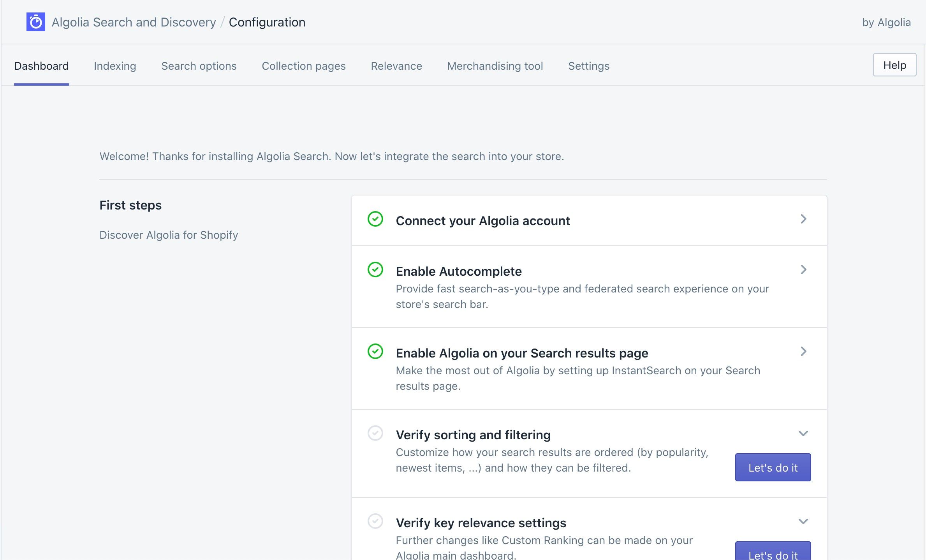Select the Merchandising tool tab
Viewport: 926px width, 560px height.
click(495, 65)
